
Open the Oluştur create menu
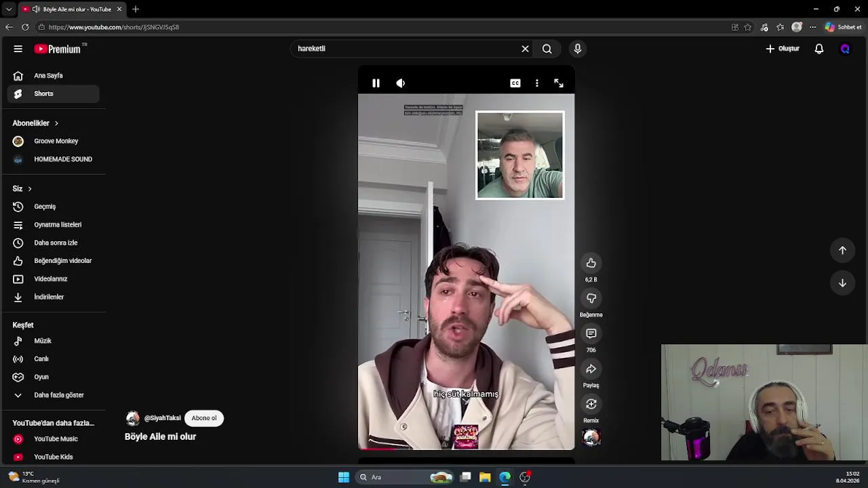(783, 49)
